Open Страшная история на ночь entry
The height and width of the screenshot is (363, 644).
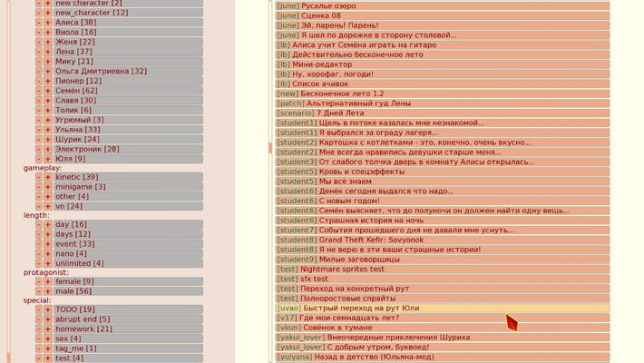[443, 221]
